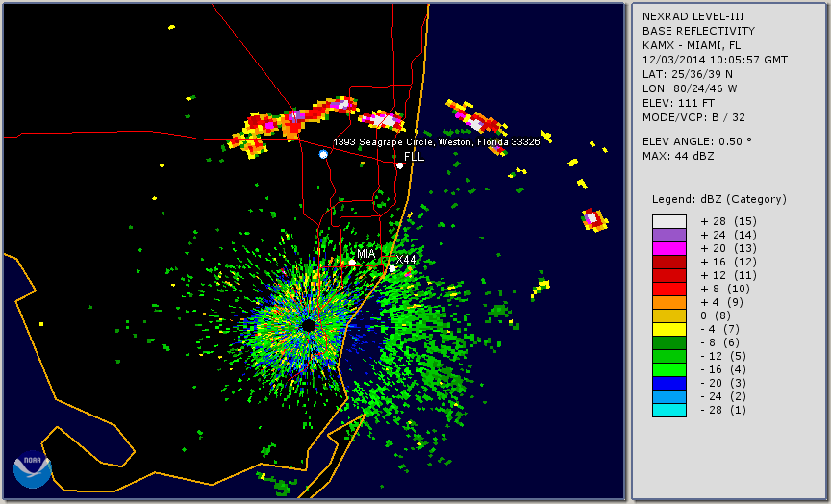
Task: Click the ELEV ANGLE: 0.50 text
Action: (697, 141)
